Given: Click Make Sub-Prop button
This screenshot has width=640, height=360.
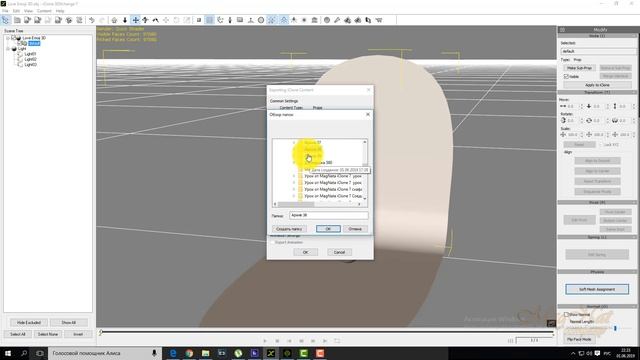Looking at the screenshot, I should (x=579, y=68).
